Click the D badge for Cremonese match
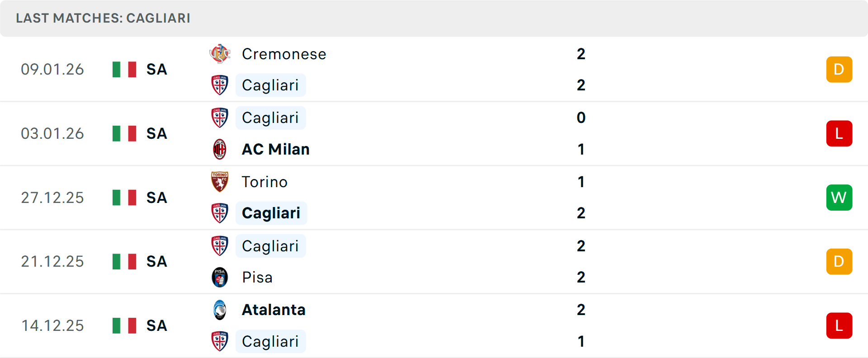This screenshot has width=868, height=358. point(839,70)
